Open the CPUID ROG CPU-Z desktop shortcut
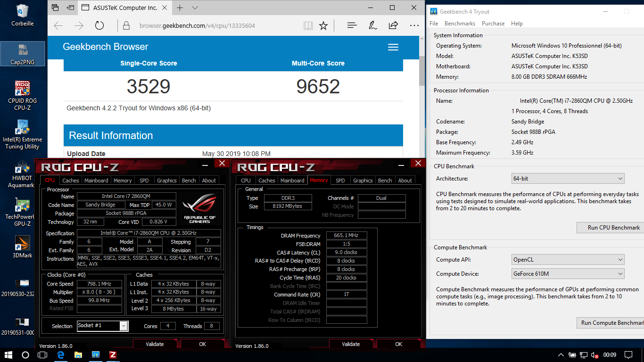Image resolution: width=644 pixels, height=362 pixels. pyautogui.click(x=22, y=96)
